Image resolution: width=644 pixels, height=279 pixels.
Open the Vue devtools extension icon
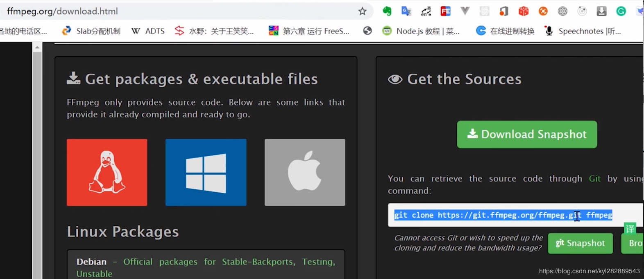[x=465, y=11]
